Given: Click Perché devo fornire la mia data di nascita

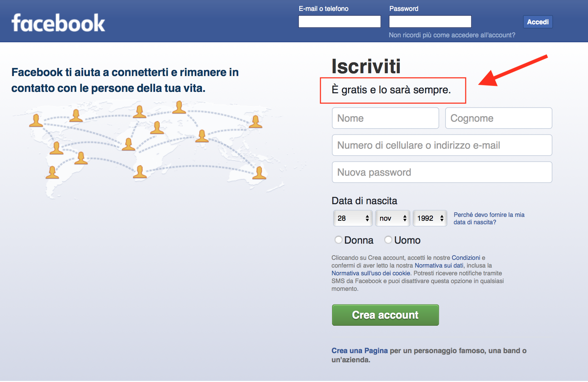Looking at the screenshot, I should point(489,218).
